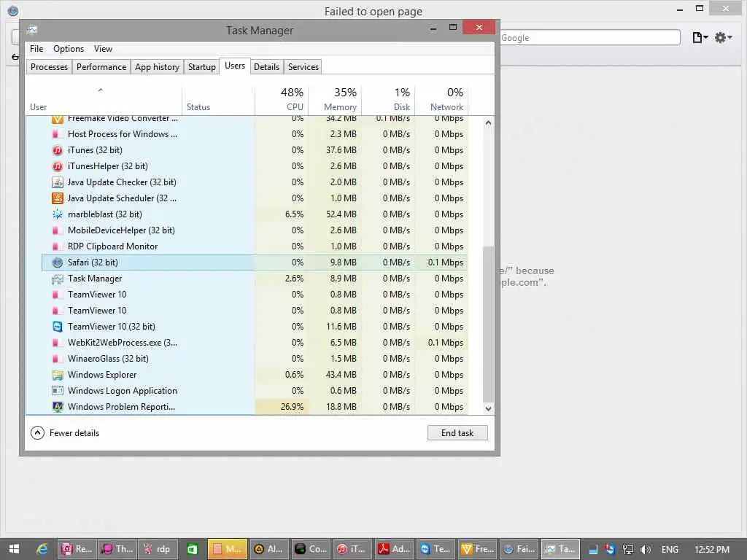
Task: Select the 'RDP Clipboard Monitor' text
Action: click(112, 246)
